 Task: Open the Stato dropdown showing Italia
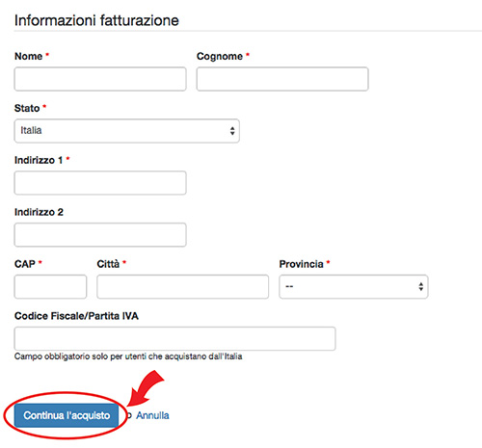coord(127,131)
